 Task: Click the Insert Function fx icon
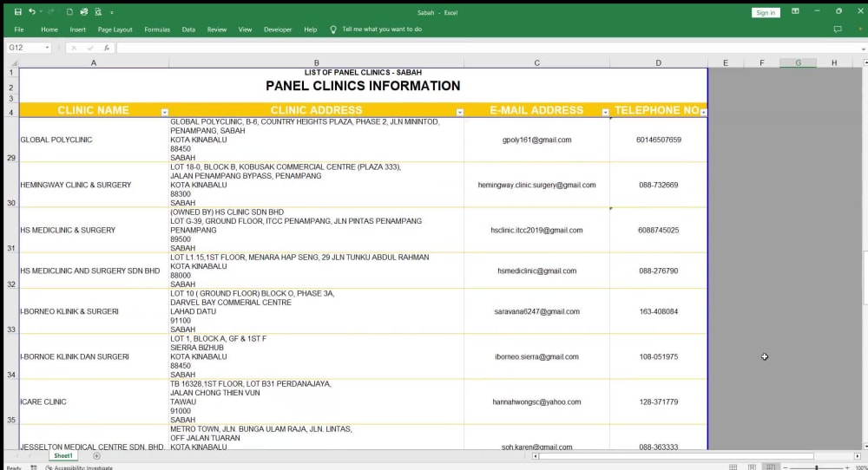[106, 48]
